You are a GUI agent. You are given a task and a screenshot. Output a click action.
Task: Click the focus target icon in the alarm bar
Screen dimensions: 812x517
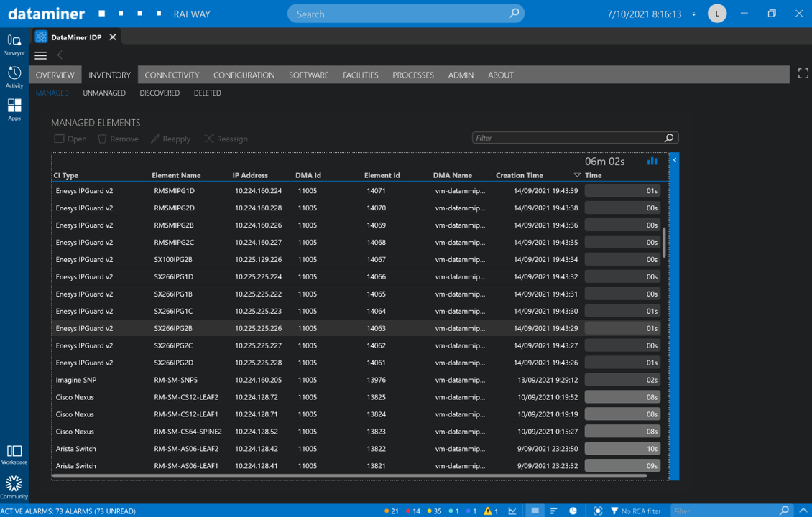pyautogui.click(x=598, y=511)
